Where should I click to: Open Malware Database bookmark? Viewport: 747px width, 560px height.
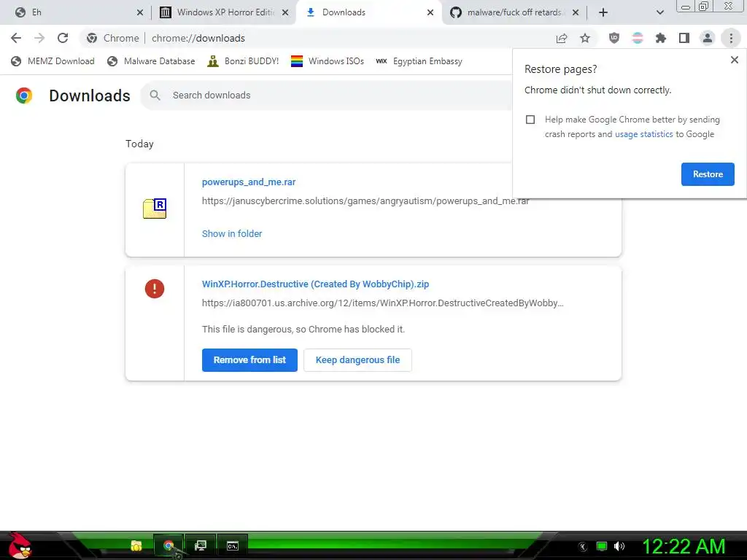(152, 61)
